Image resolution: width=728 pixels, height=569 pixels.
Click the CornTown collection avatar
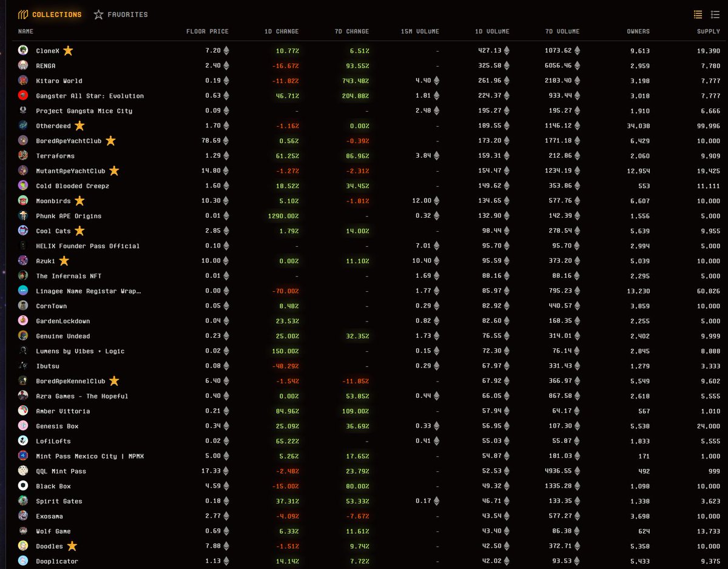point(23,306)
